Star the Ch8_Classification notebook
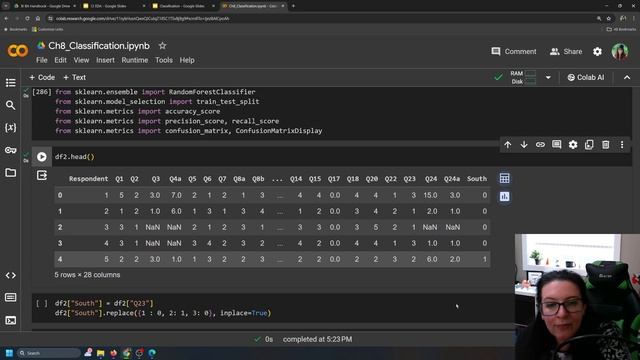The width and height of the screenshot is (640, 360). click(x=162, y=46)
